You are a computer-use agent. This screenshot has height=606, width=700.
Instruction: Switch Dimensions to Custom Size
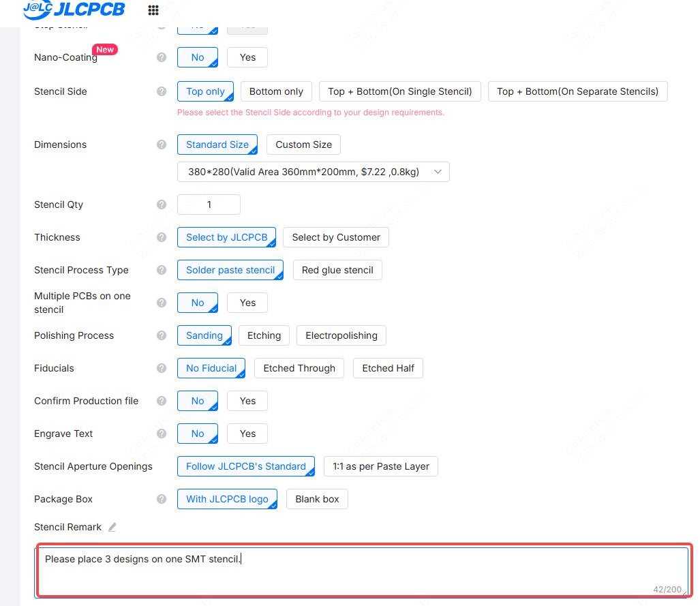(303, 145)
